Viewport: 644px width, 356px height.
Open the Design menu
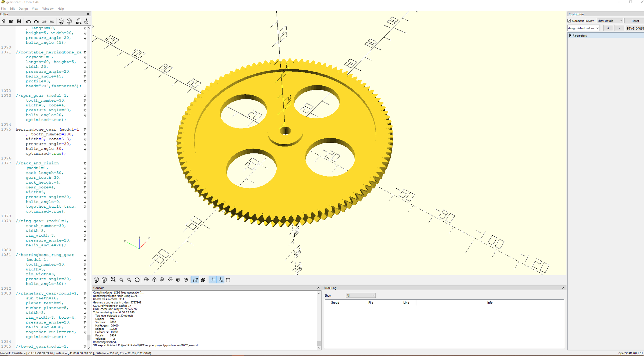pos(23,9)
